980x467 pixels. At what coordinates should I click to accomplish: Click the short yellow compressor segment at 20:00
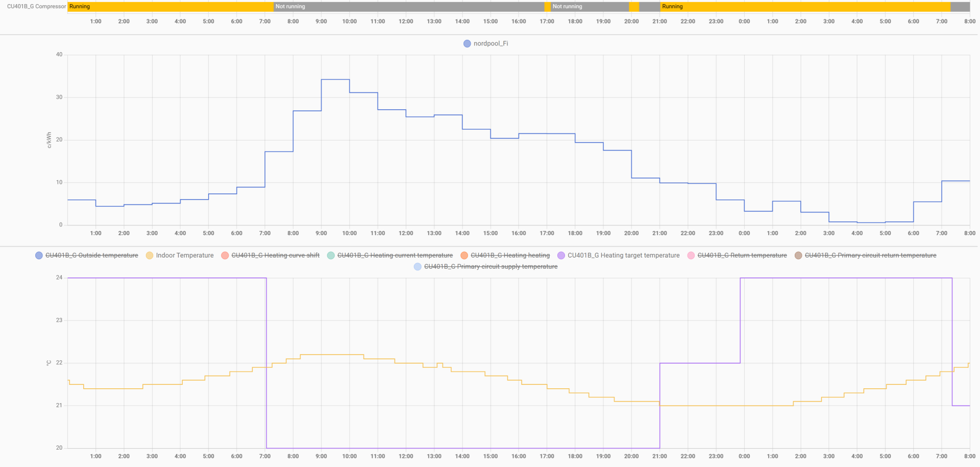point(634,7)
